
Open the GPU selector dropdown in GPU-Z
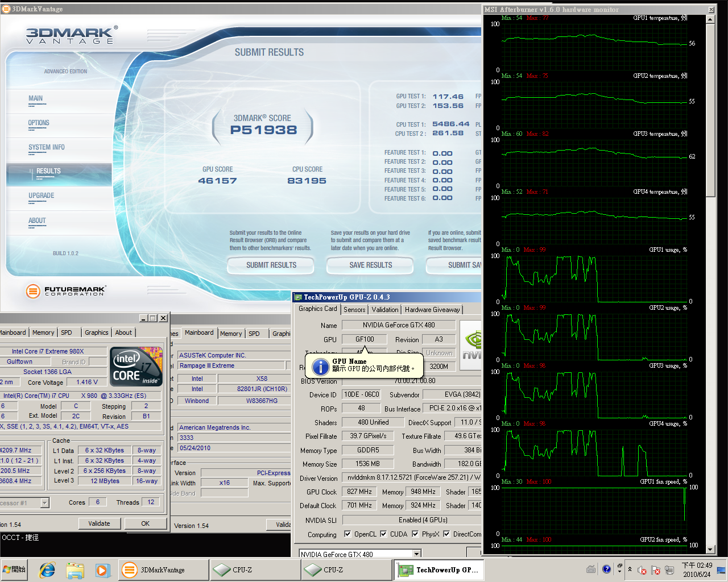click(x=416, y=554)
